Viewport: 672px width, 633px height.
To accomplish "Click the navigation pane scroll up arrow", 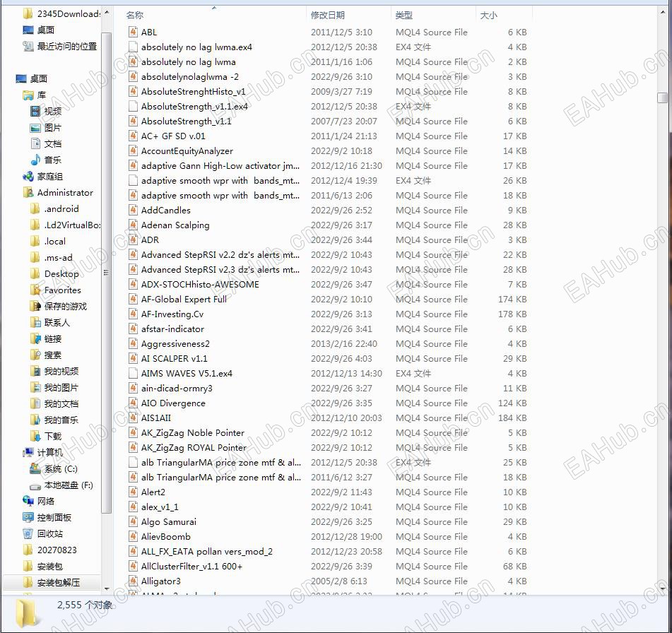I will click(x=107, y=13).
